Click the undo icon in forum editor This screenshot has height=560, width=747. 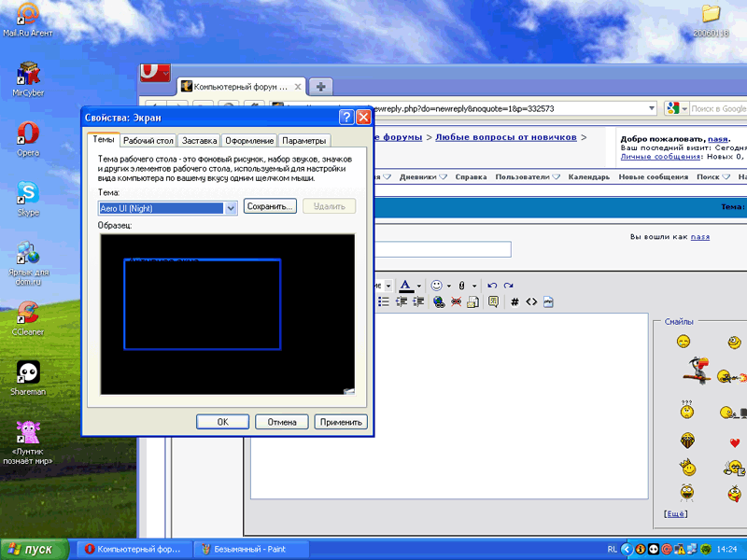pyautogui.click(x=492, y=286)
